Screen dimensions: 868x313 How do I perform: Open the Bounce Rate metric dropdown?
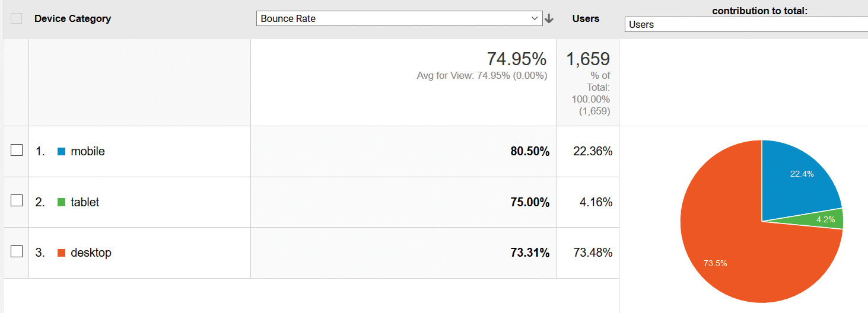coord(399,18)
